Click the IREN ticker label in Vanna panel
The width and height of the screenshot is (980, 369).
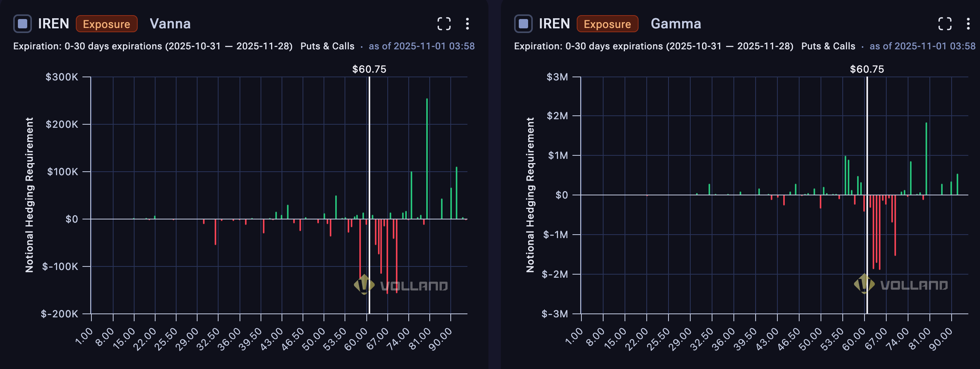click(54, 24)
